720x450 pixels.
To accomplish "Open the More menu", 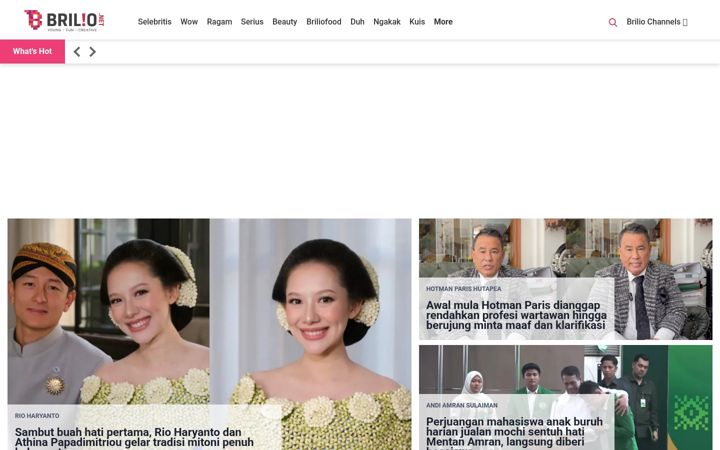I will click(x=443, y=22).
